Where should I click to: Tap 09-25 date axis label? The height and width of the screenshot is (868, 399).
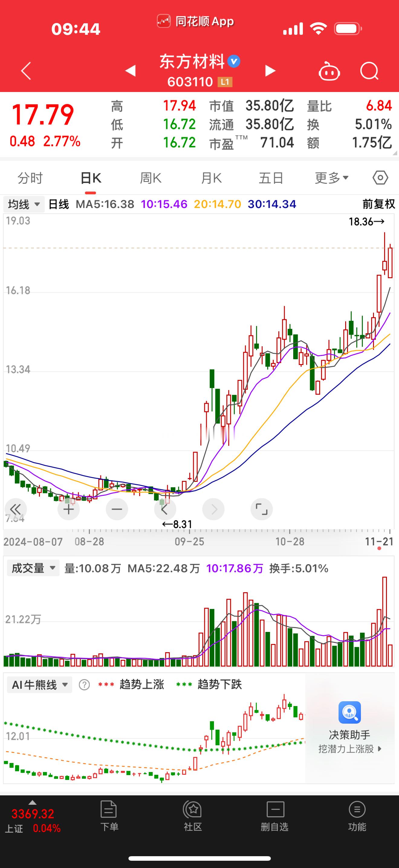click(189, 541)
